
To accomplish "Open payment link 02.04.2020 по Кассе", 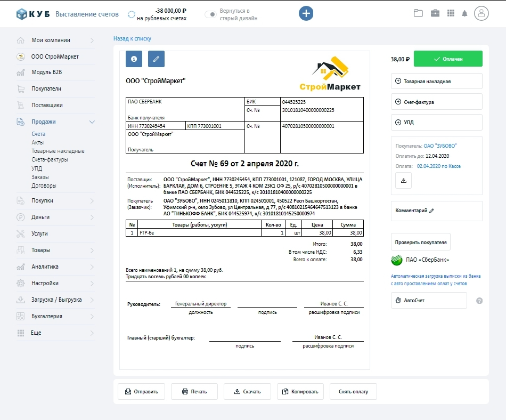I will [438, 166].
